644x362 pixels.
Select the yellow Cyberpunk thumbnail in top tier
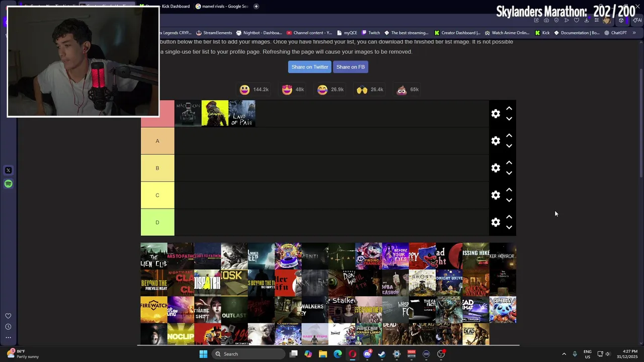pos(215,114)
